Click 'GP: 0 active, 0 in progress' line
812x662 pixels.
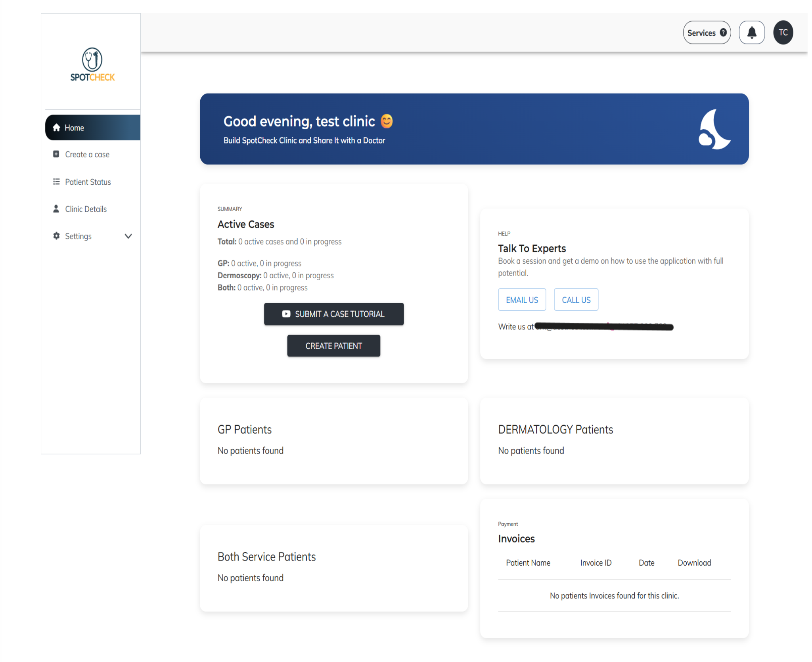[x=259, y=263]
